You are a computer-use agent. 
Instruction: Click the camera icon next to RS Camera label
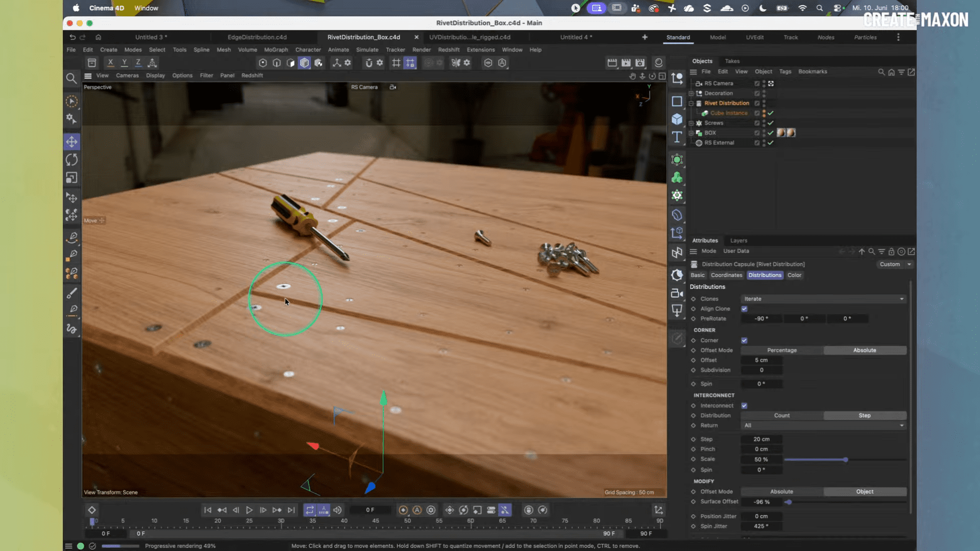393,87
